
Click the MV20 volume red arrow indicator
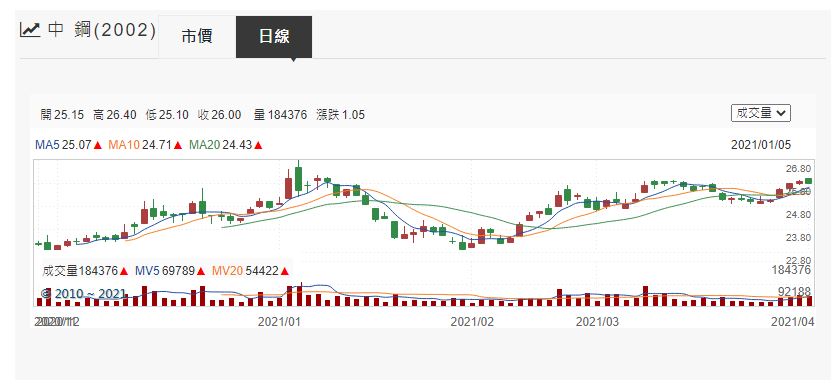tap(285, 271)
